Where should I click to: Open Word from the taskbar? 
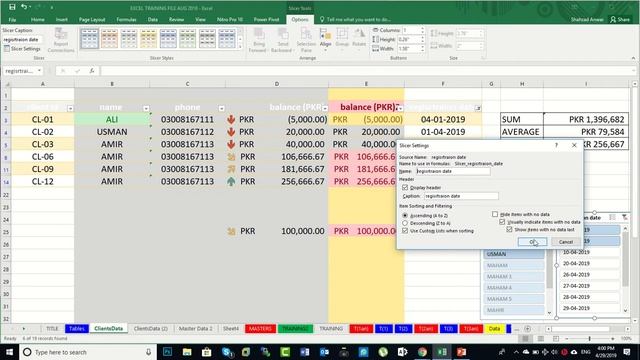click(x=304, y=352)
